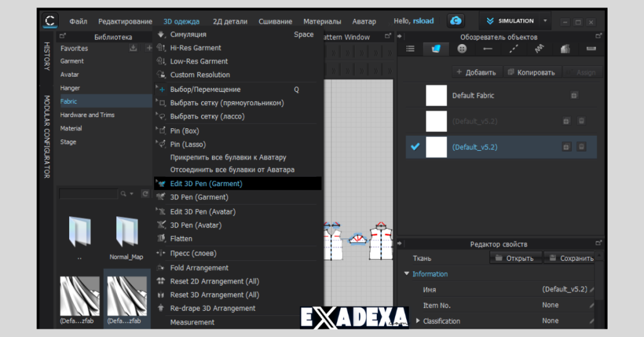Duplicate Default Fabric using its copy icon
The height and width of the screenshot is (337, 644).
pyautogui.click(x=574, y=96)
